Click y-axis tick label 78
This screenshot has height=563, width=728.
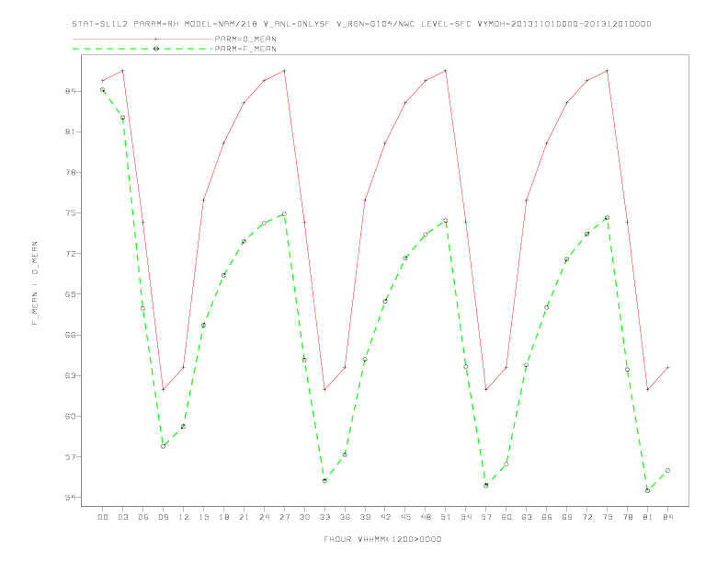coord(71,172)
